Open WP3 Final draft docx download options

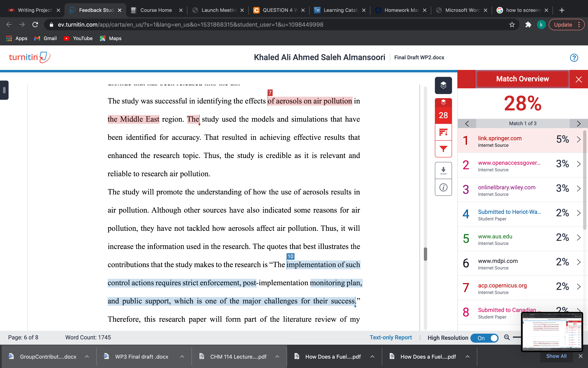182,357
